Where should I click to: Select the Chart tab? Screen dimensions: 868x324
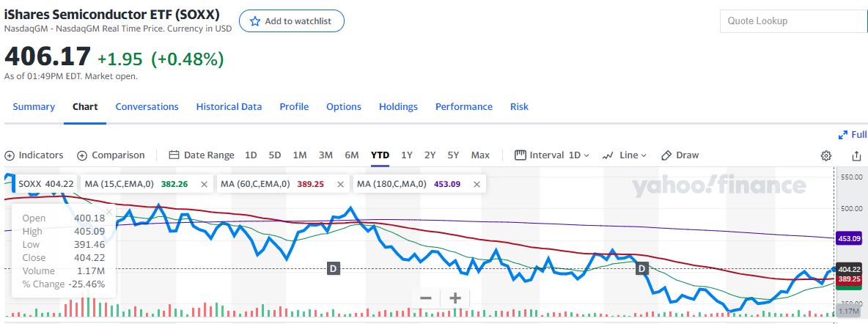[85, 107]
